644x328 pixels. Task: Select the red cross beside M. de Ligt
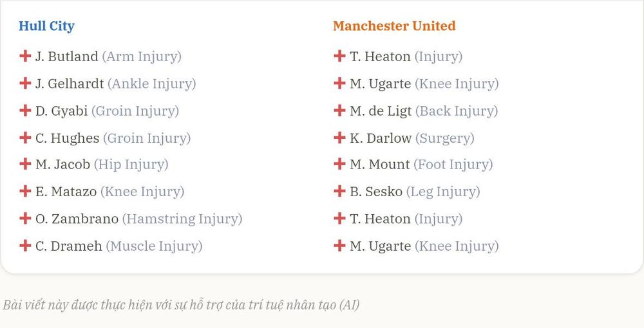(339, 110)
